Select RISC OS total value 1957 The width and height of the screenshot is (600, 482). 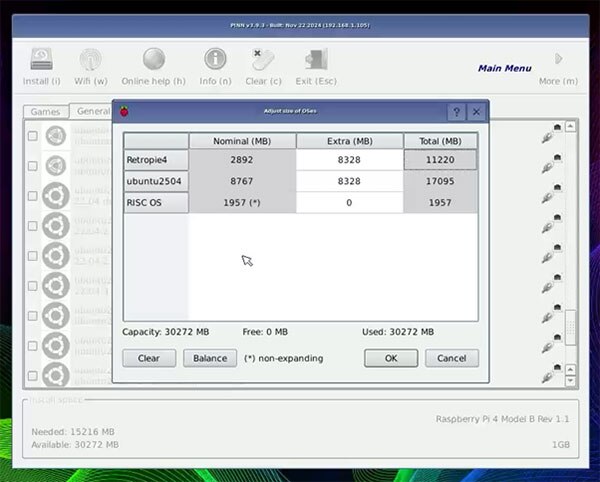[x=440, y=202]
